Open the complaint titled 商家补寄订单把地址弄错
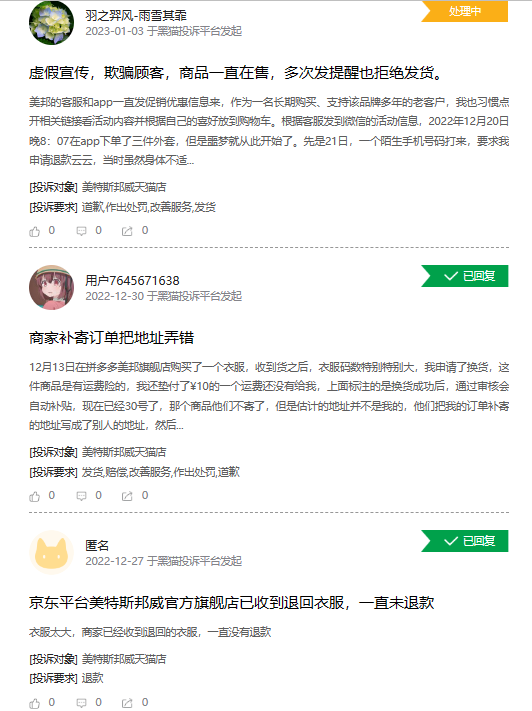Screen dimensions: 532x711 112,337
